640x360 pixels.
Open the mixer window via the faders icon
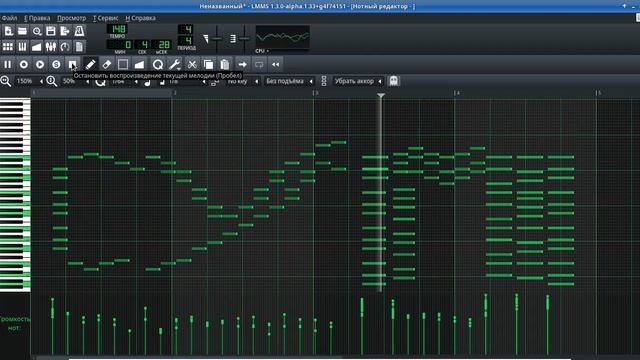(51, 47)
